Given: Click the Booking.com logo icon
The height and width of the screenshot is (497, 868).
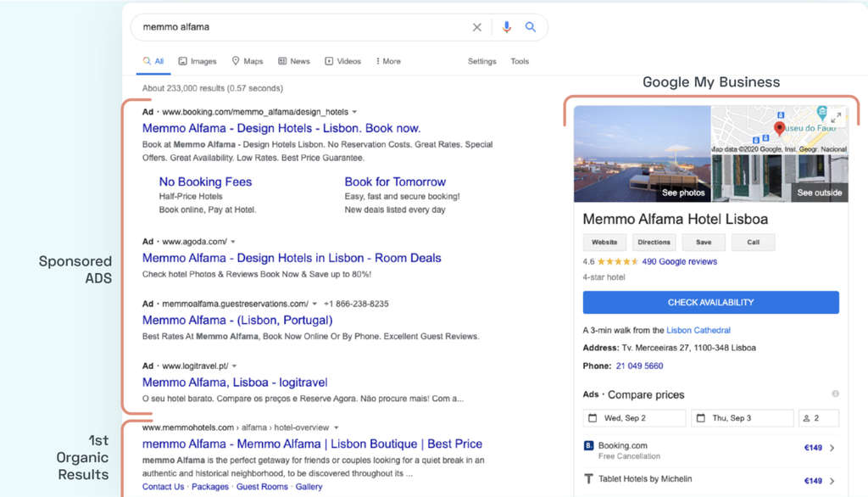Looking at the screenshot, I should 589,446.
